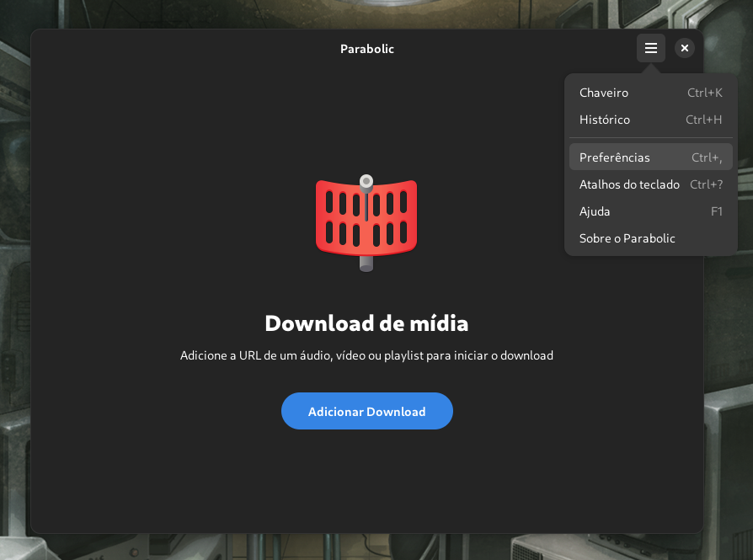The width and height of the screenshot is (753, 560).
Task: Close the Parabolic window
Action: click(684, 48)
